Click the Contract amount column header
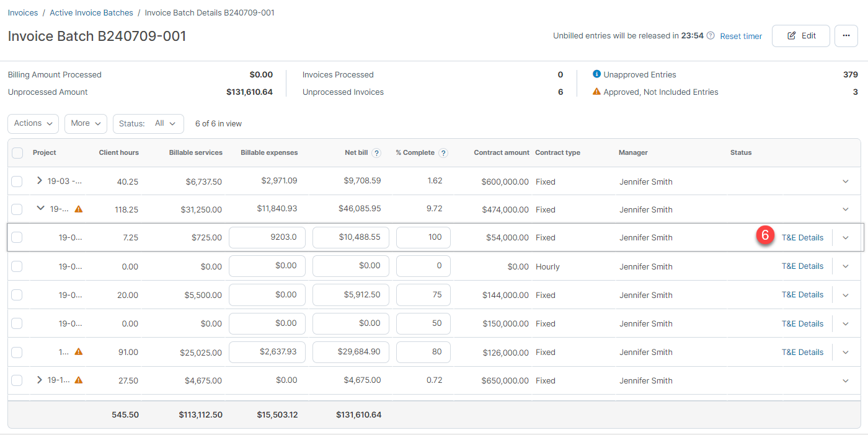The height and width of the screenshot is (438, 868). click(x=502, y=153)
